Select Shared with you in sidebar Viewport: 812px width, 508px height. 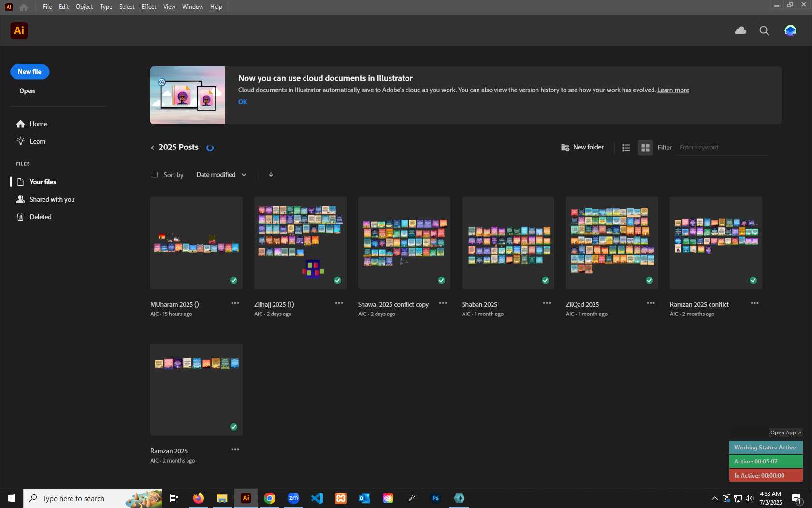click(x=46, y=200)
